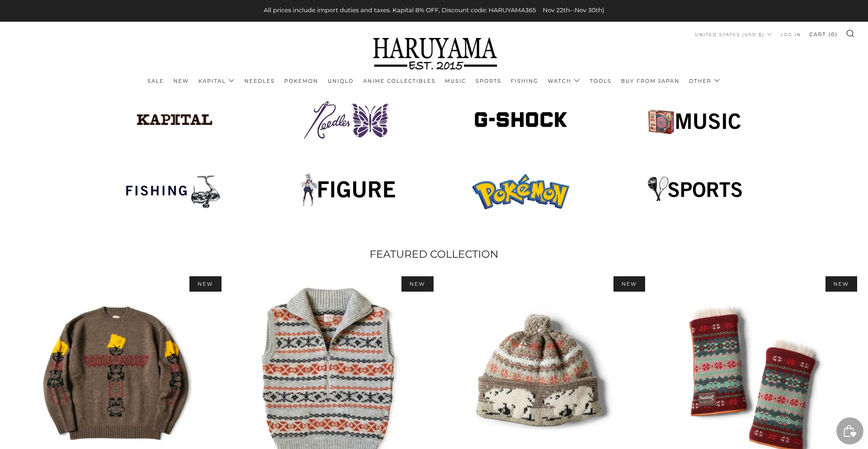Screen dimensions: 868x449
Task: Go to the Sale menu item
Action: pyautogui.click(x=156, y=81)
